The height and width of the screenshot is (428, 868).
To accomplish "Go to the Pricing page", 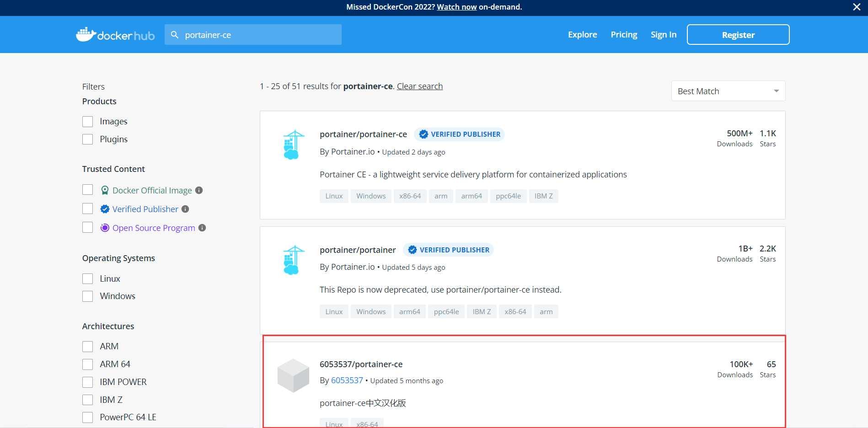I will pos(624,35).
